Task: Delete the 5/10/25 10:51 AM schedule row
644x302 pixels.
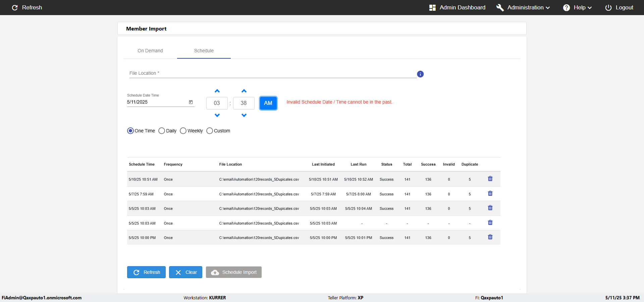Action: pos(490,179)
